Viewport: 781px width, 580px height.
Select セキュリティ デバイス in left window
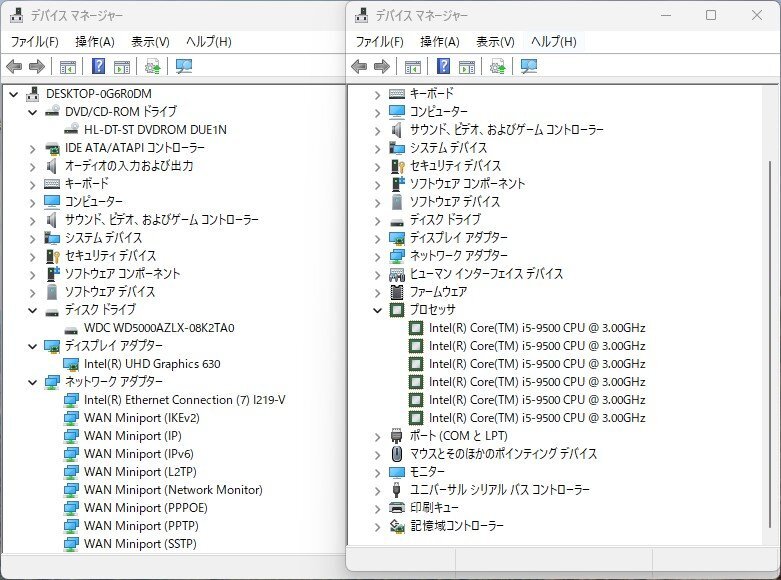[x=111, y=256]
